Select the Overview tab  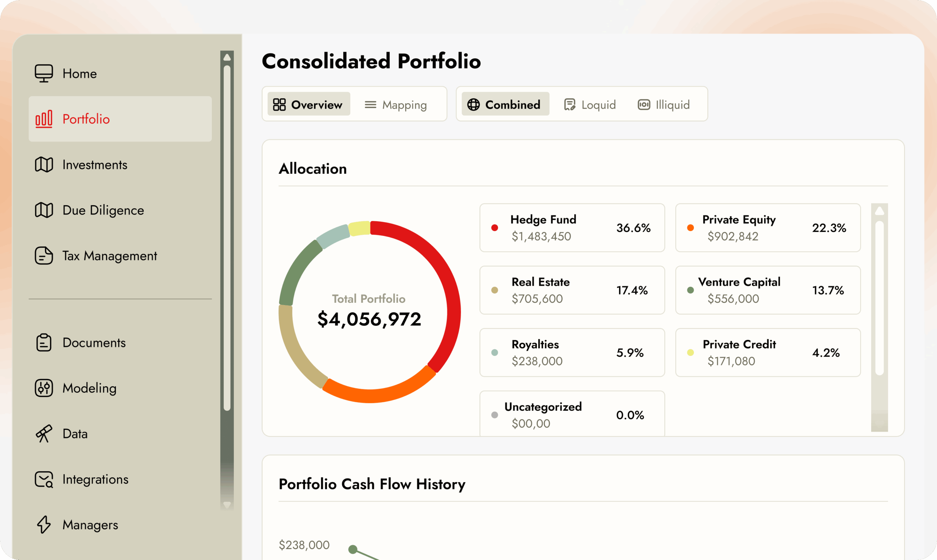tap(309, 104)
